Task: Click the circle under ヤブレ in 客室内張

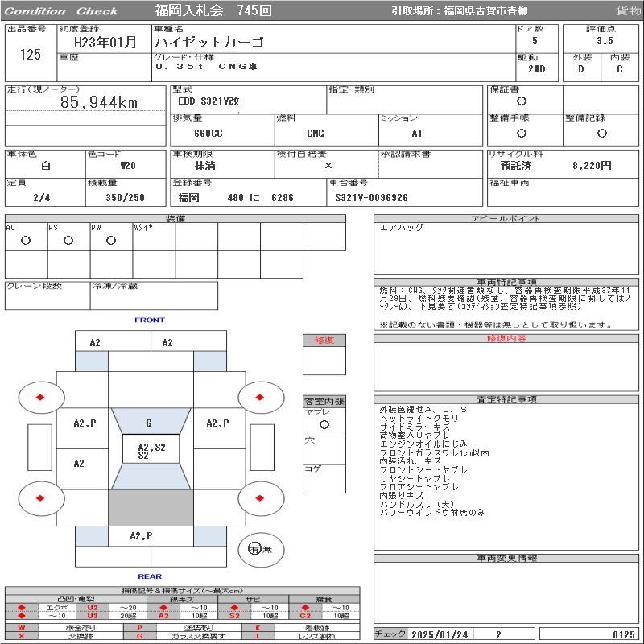Action: point(324,425)
